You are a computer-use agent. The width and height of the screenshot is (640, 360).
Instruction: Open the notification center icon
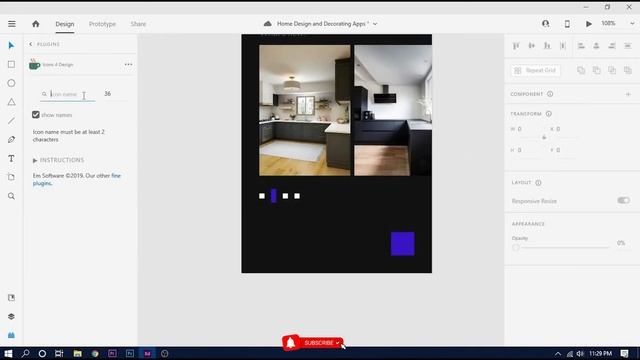(x=624, y=353)
